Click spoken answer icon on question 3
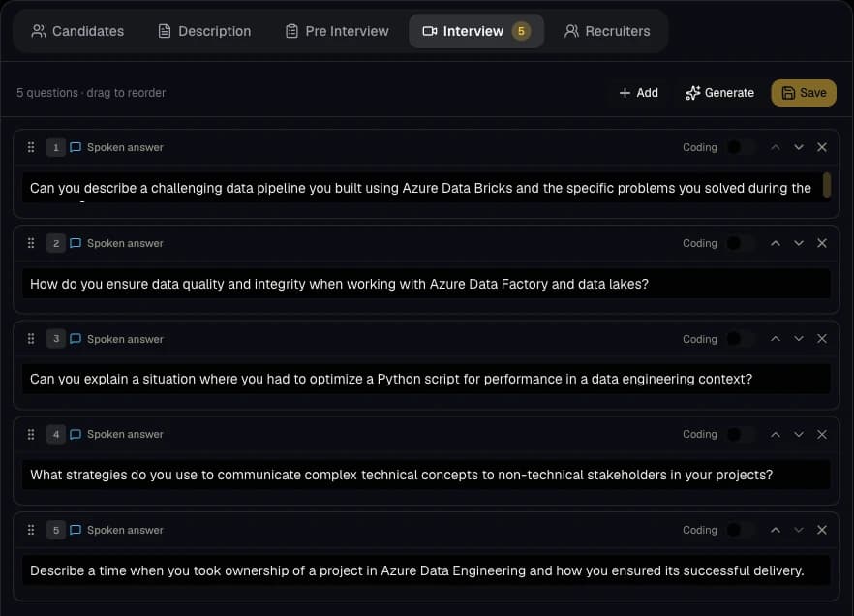The height and width of the screenshot is (616, 854). 76,339
